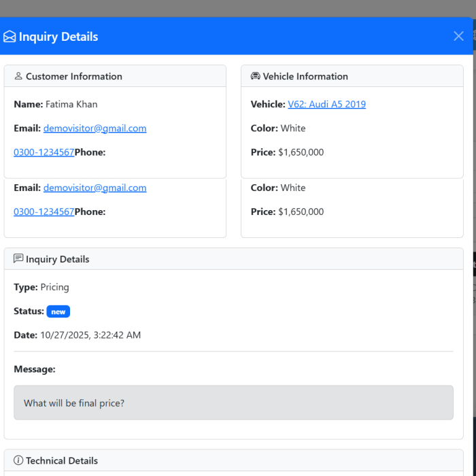This screenshot has height=476, width=476.
Task: Click the Technical Details section header
Action: click(x=233, y=460)
